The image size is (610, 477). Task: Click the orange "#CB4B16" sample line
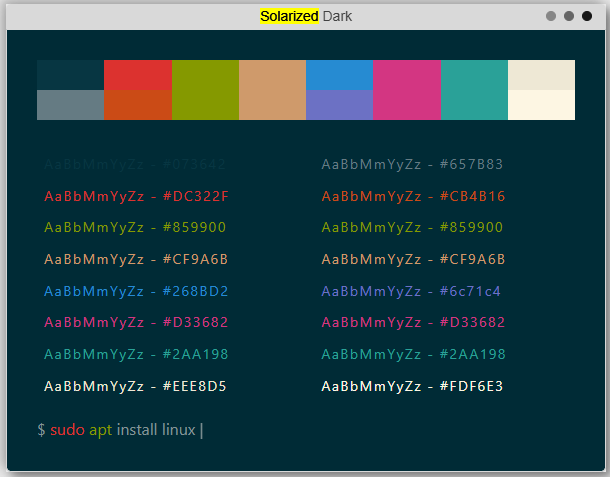413,196
